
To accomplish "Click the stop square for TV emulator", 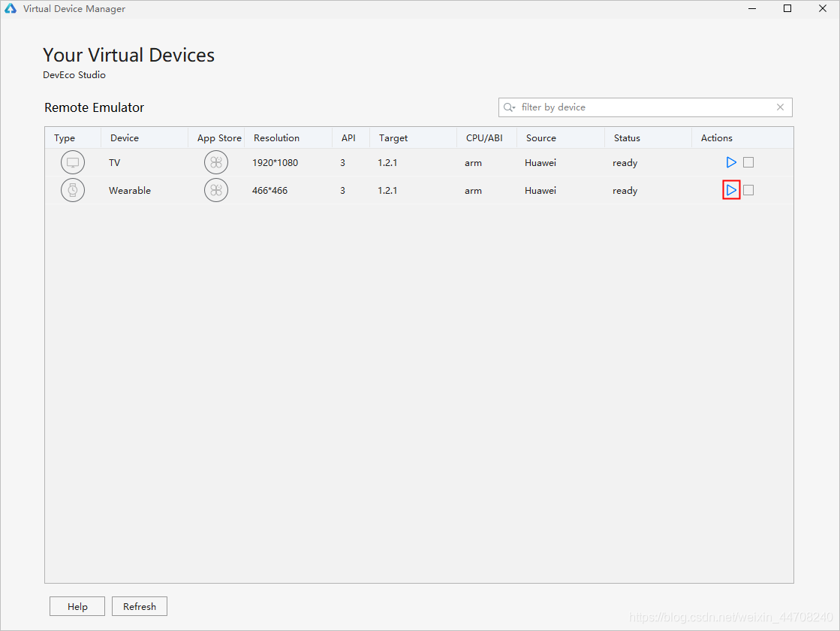I will pos(748,162).
